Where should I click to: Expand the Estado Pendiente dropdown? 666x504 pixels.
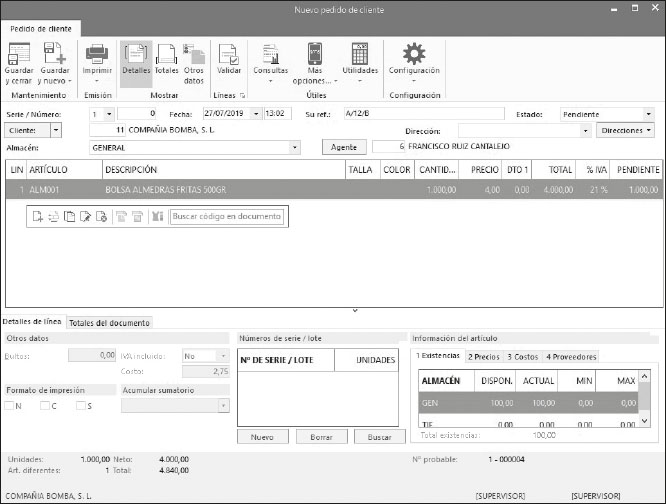[x=648, y=114]
